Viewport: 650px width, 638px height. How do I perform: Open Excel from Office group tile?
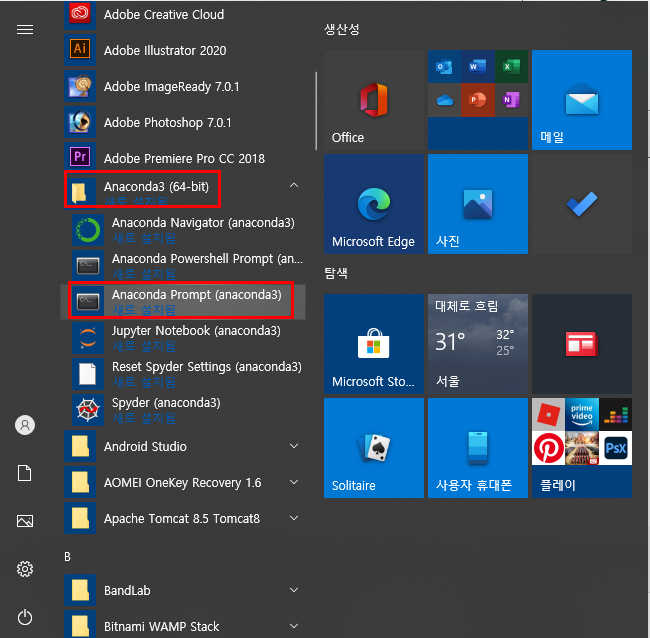pos(511,67)
